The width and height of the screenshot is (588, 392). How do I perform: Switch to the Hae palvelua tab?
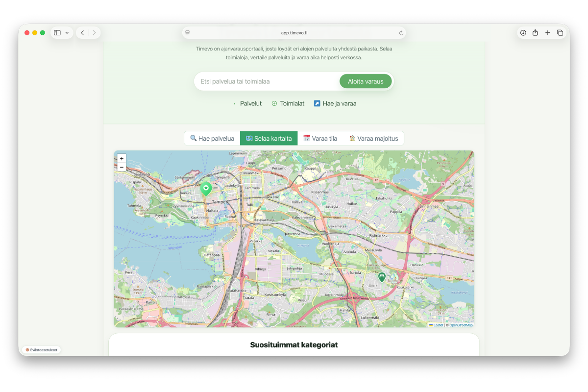click(x=212, y=138)
